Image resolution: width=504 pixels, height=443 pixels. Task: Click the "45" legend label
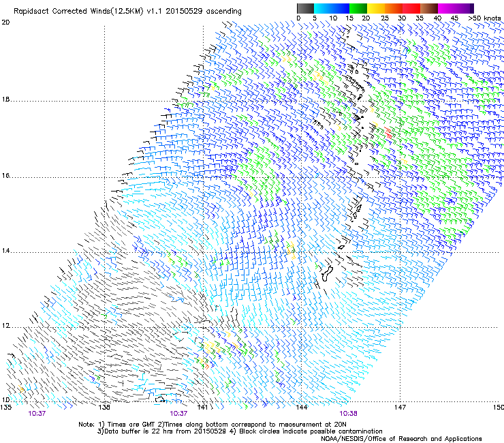click(x=454, y=18)
